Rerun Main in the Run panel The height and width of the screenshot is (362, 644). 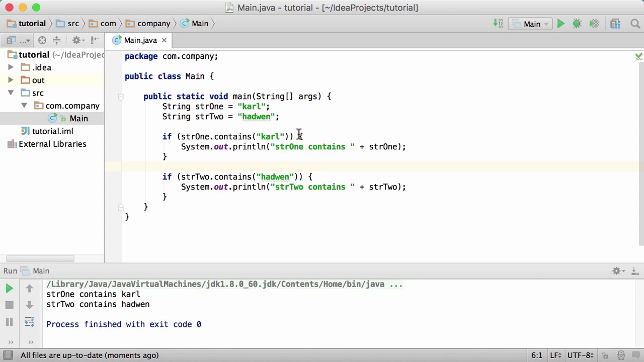pyautogui.click(x=9, y=289)
